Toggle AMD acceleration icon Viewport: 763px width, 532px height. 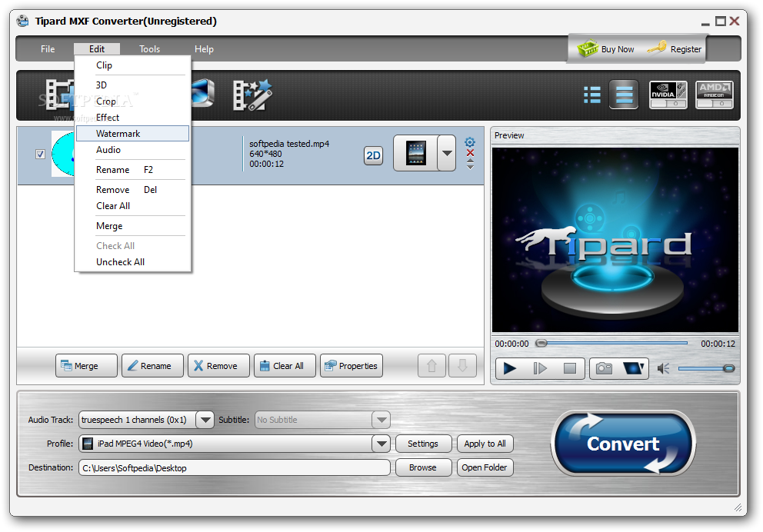[714, 95]
